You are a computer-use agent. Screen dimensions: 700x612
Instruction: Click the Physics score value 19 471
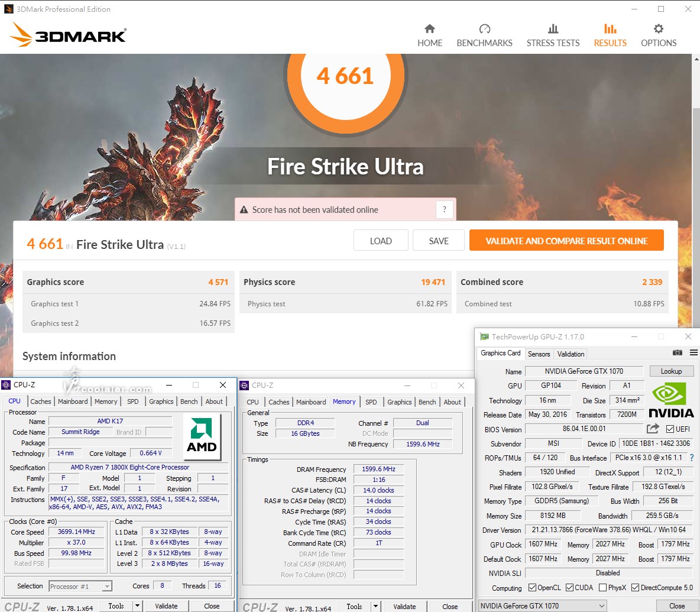(433, 281)
